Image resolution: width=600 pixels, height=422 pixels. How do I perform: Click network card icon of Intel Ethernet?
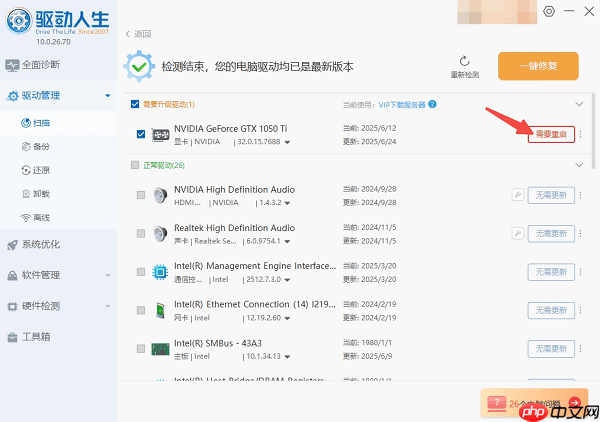pos(160,310)
